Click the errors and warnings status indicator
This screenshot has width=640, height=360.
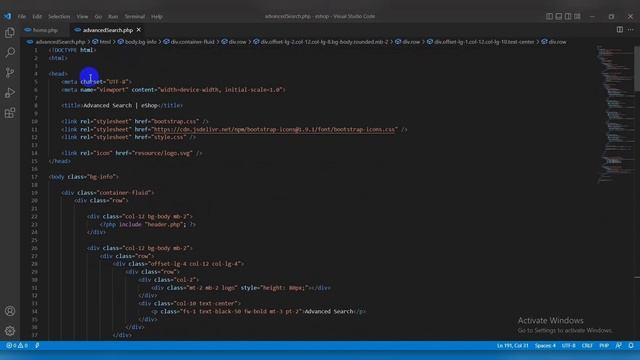click(17, 345)
